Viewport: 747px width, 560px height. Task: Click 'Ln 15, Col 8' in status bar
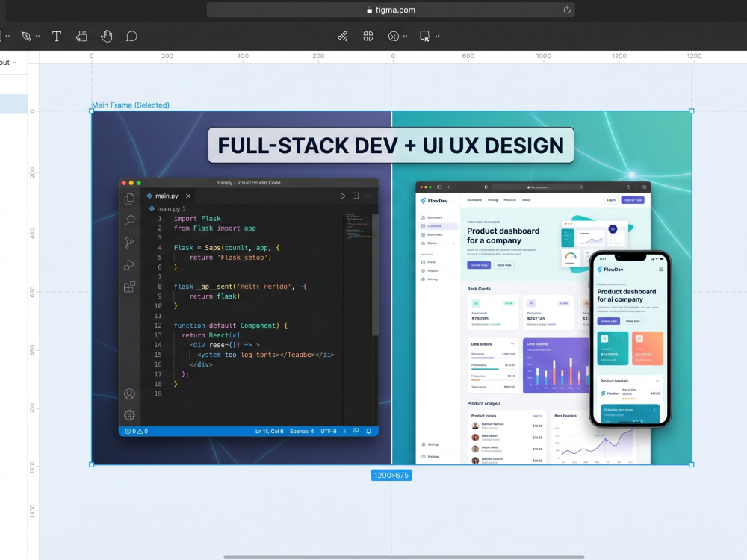tap(269, 432)
